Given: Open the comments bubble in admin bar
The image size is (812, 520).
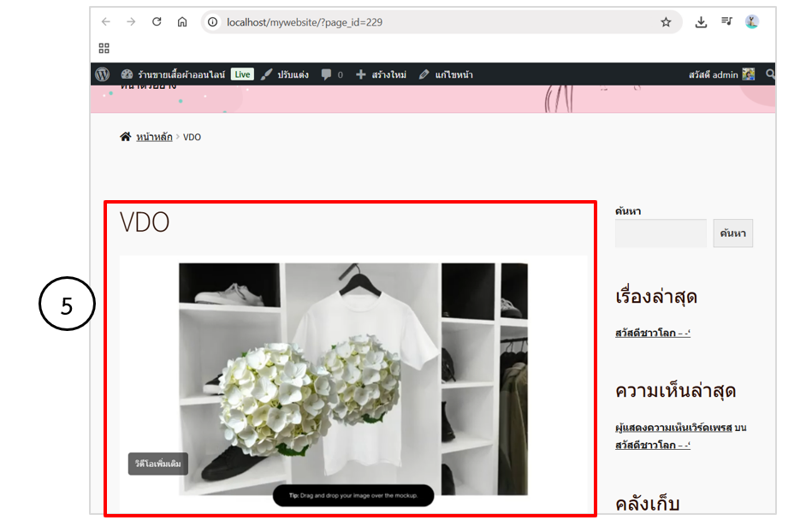Looking at the screenshot, I should 331,74.
